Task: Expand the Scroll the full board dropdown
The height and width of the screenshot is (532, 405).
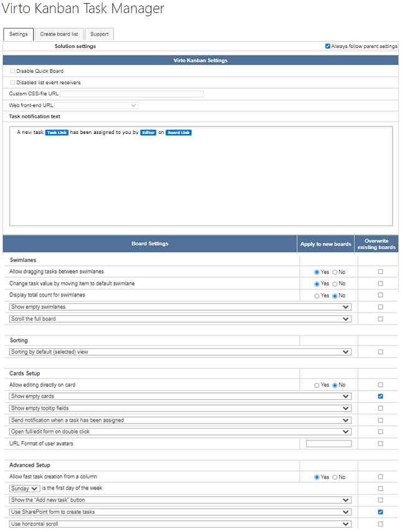Action: point(180,319)
